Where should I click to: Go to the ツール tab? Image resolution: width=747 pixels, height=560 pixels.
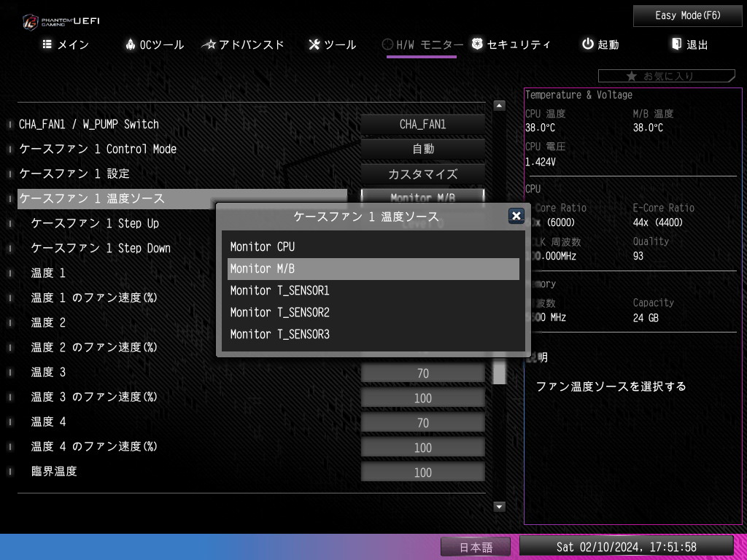[333, 44]
